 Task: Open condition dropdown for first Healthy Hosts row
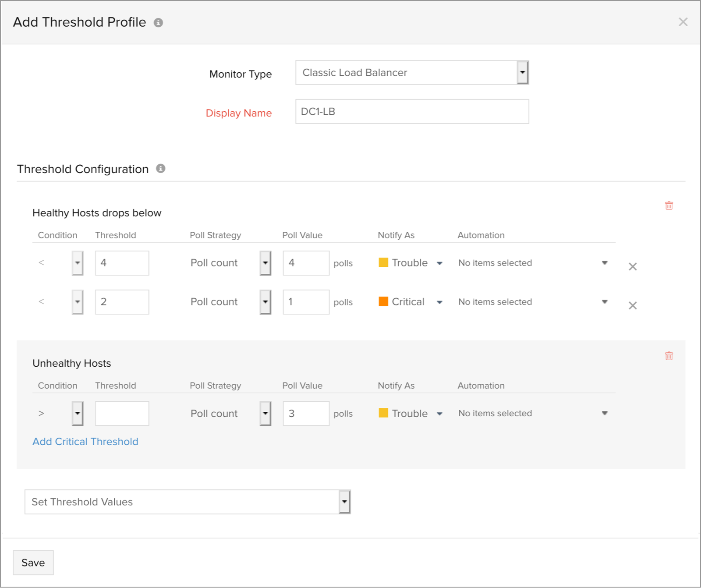[x=78, y=263]
